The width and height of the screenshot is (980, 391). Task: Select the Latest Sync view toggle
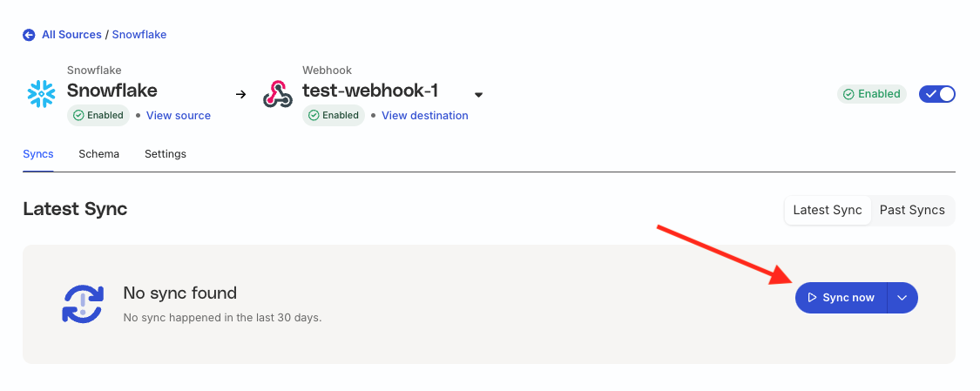click(828, 211)
